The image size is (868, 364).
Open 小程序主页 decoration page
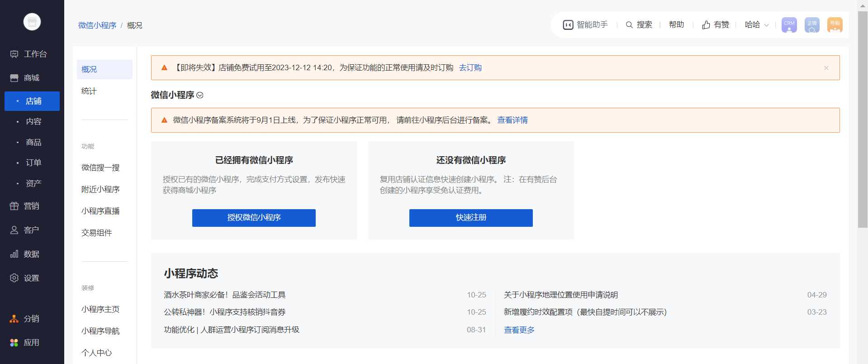100,309
